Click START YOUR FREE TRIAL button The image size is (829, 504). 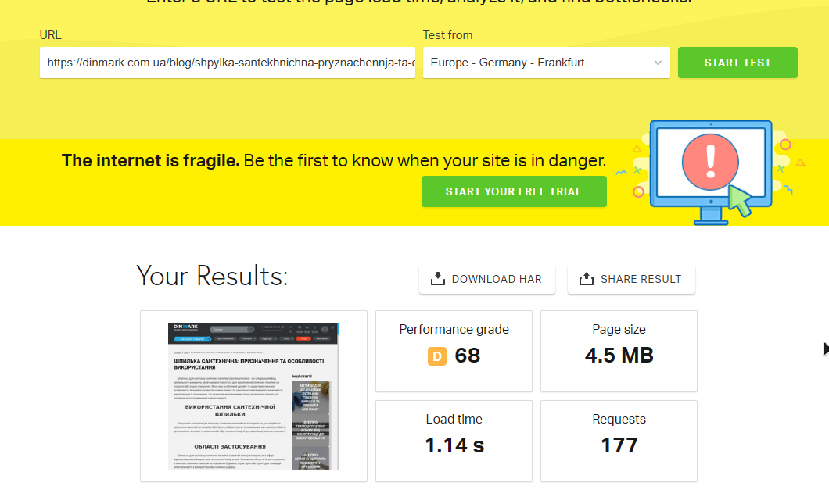514,191
